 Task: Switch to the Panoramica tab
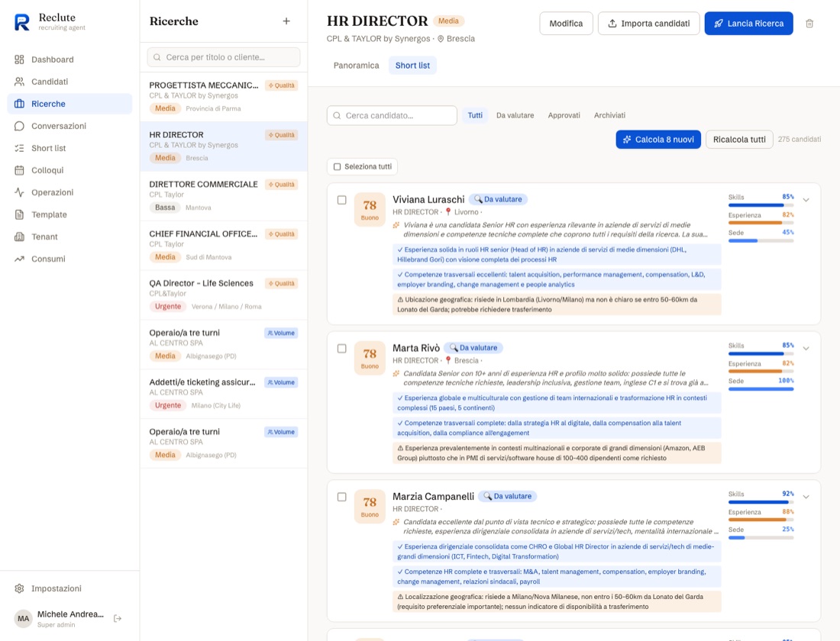pos(357,66)
